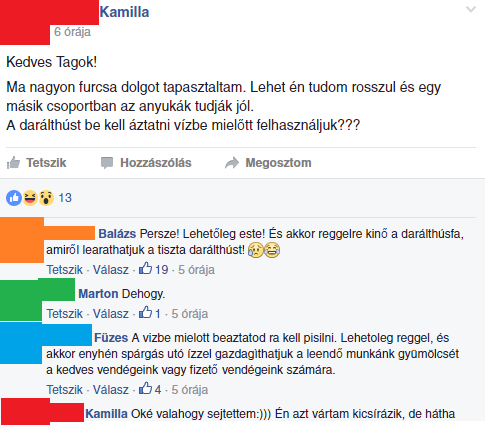The height and width of the screenshot is (425, 485).
Task: Reply to Balázs's comment with Válasz
Action: click(x=111, y=269)
